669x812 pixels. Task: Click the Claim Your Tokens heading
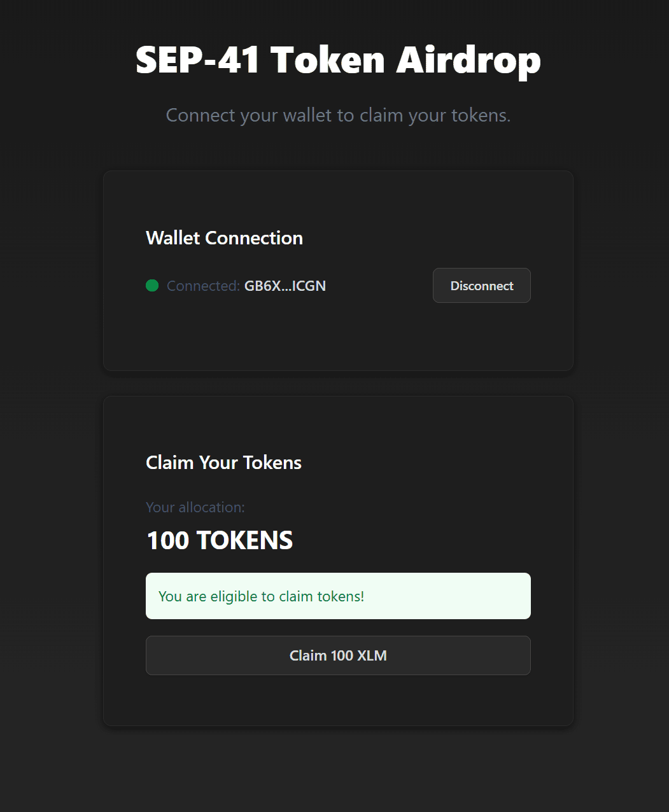click(x=223, y=463)
